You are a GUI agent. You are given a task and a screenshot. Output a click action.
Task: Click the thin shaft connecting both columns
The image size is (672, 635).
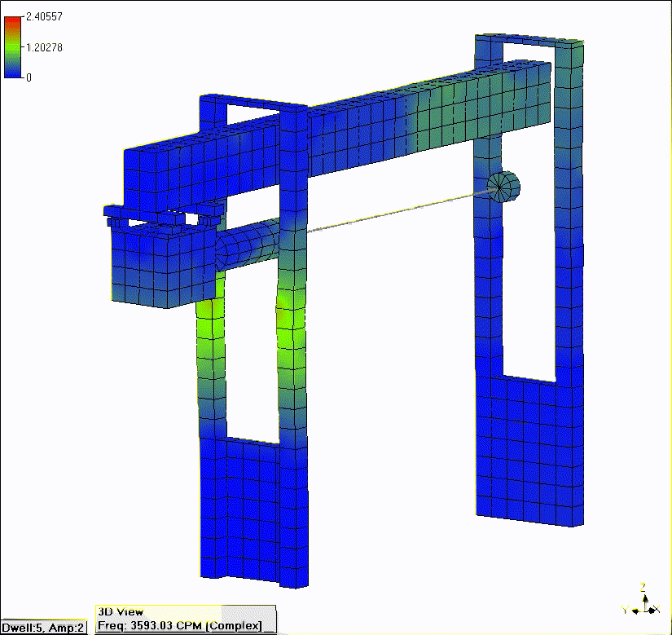point(391,213)
